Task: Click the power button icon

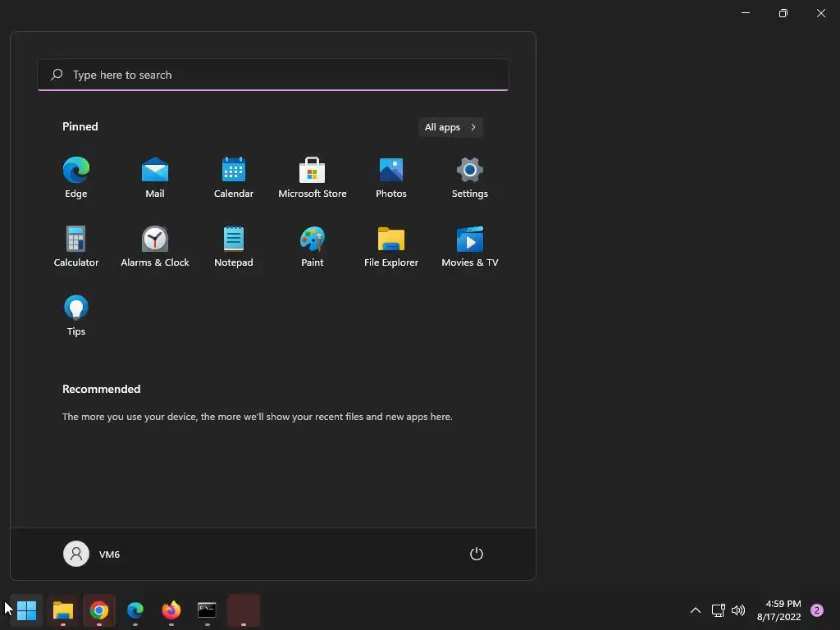Action: (477, 554)
